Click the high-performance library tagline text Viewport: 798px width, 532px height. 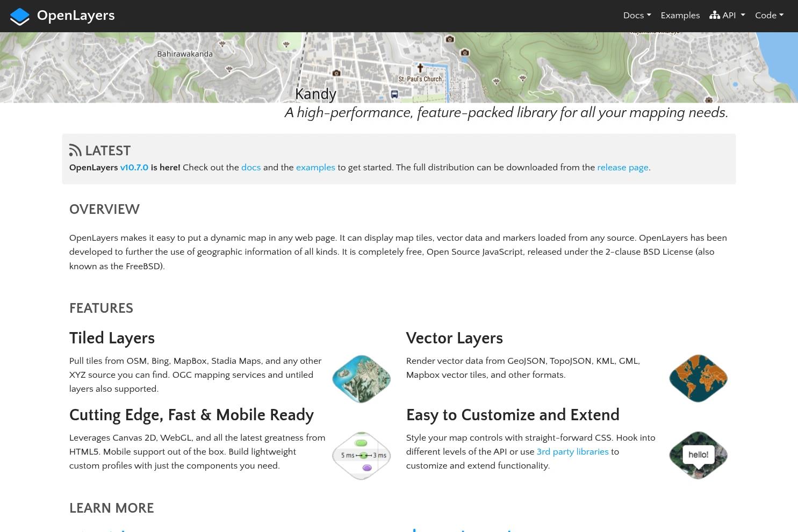coord(506,113)
